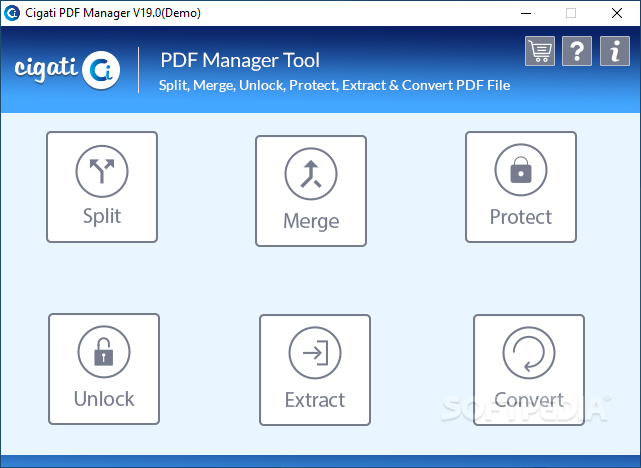Open the Merge PDF tool
Viewport: 641px width, 468px height.
pyautogui.click(x=311, y=191)
